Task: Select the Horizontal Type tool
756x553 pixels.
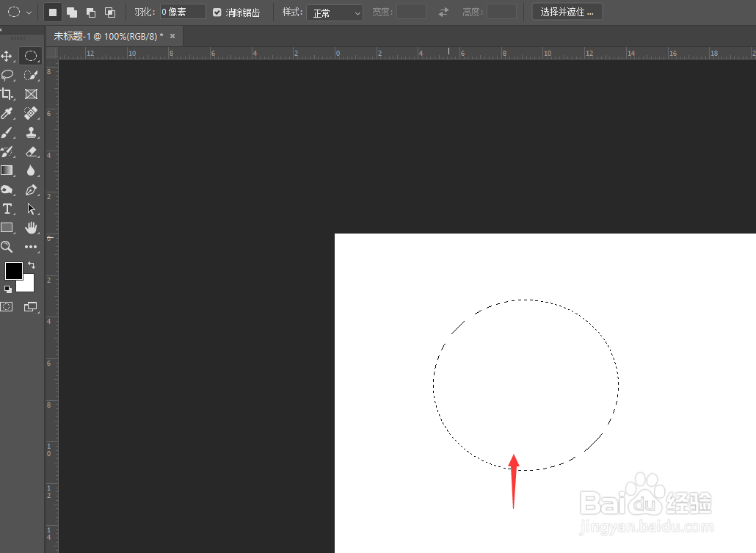Action: (7, 209)
